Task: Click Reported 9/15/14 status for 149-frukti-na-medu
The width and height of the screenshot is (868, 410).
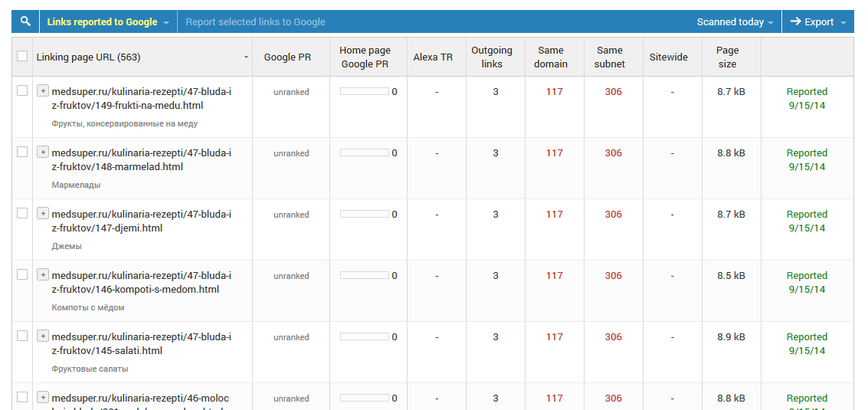Action: (x=807, y=99)
